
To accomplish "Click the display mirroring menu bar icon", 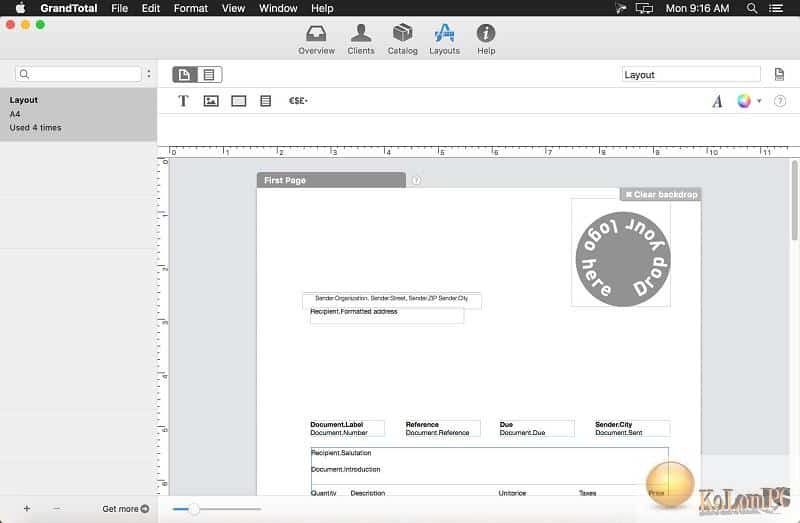I will click(x=644, y=8).
